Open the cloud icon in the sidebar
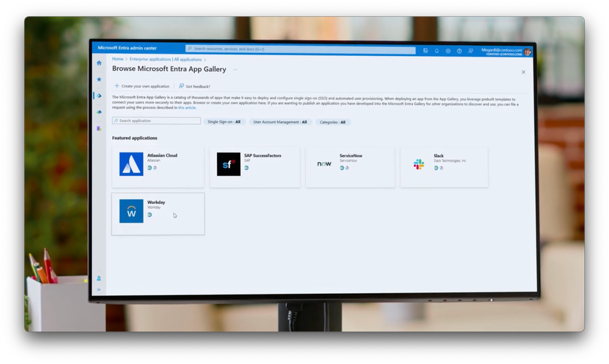This screenshot has width=609, height=364. [x=99, y=112]
